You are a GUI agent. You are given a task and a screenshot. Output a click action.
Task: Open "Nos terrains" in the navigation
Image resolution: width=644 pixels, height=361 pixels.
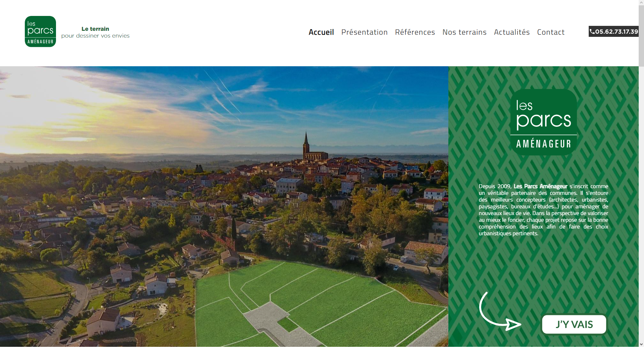[x=464, y=32]
